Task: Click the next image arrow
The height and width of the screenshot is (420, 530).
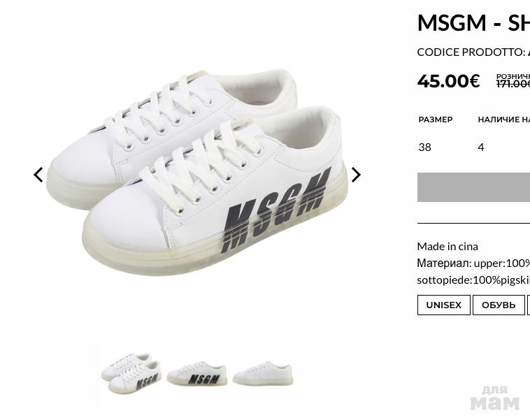Action: (356, 175)
